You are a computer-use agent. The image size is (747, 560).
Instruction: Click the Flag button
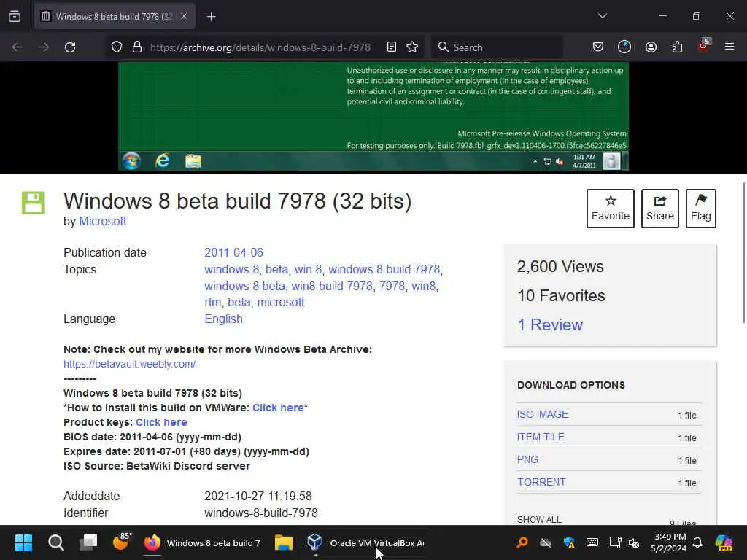tap(701, 209)
